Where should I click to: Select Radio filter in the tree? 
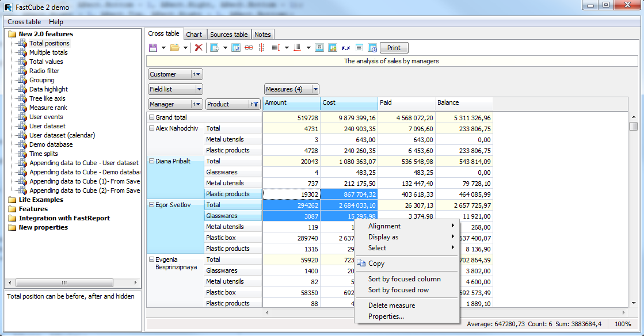[x=44, y=71]
